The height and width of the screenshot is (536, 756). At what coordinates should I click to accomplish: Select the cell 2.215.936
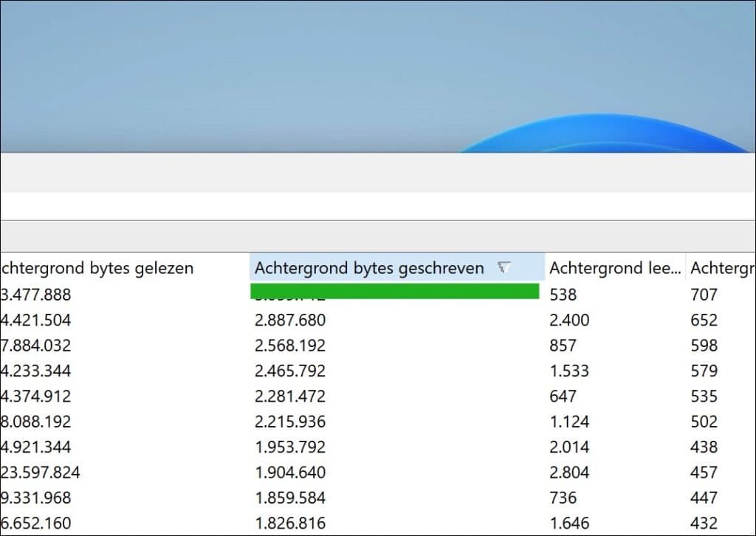290,422
